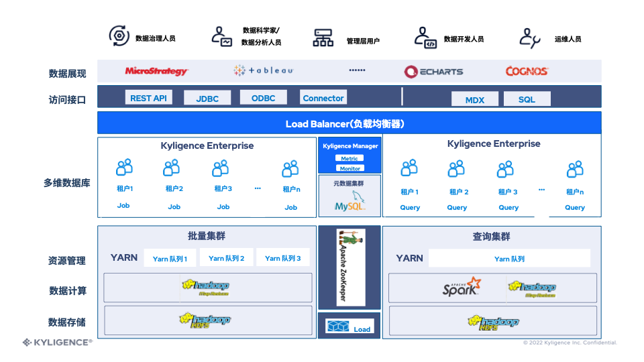
Task: Click the Monitor box in Kyligence Manager
Action: [350, 168]
